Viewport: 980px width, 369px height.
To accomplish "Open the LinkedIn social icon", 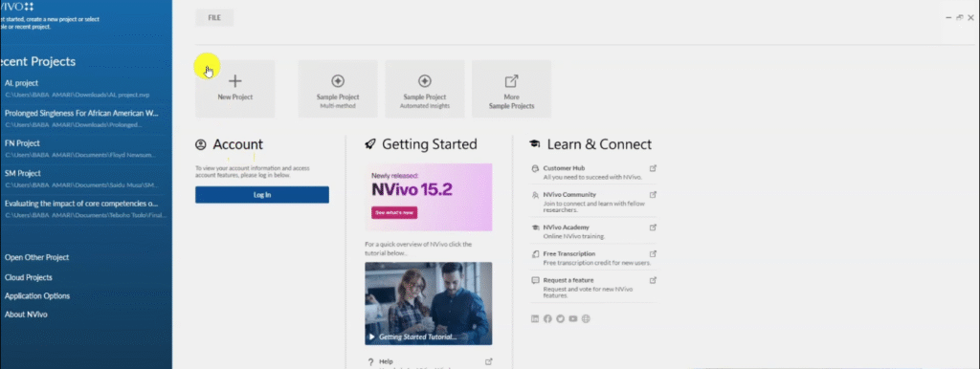I will tap(535, 318).
